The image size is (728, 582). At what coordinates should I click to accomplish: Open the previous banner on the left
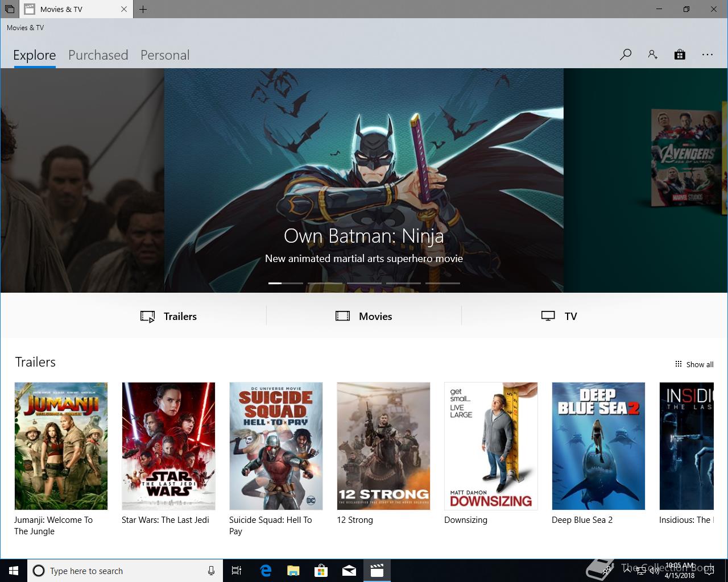coord(82,180)
